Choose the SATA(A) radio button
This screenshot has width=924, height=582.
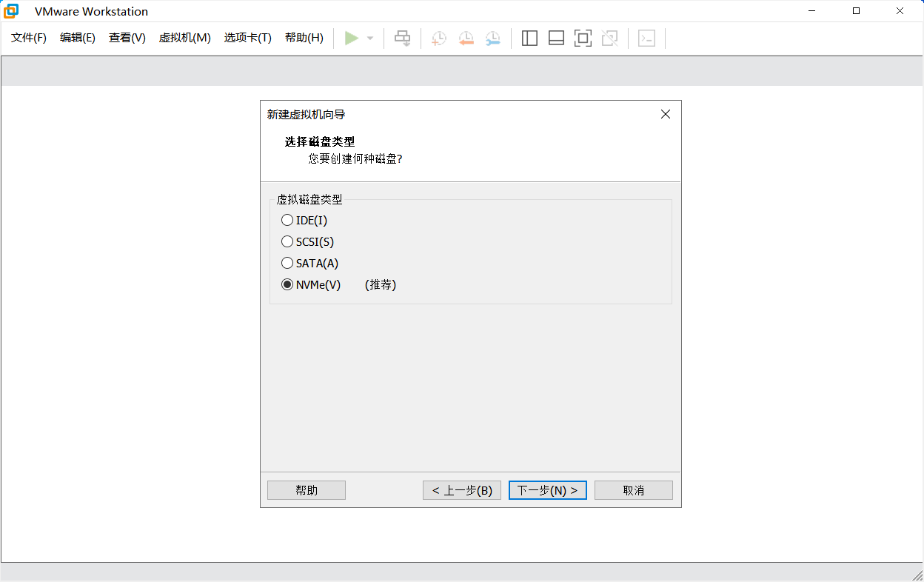coord(287,263)
